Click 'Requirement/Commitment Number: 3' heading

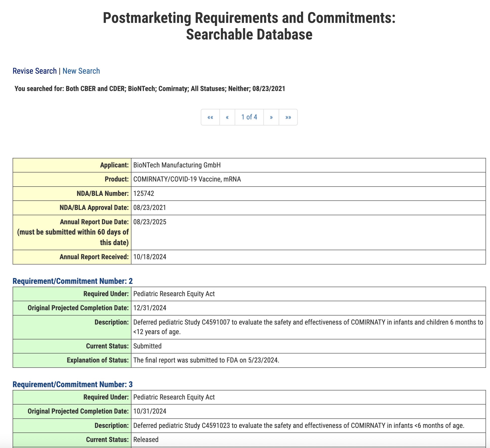pos(73,384)
